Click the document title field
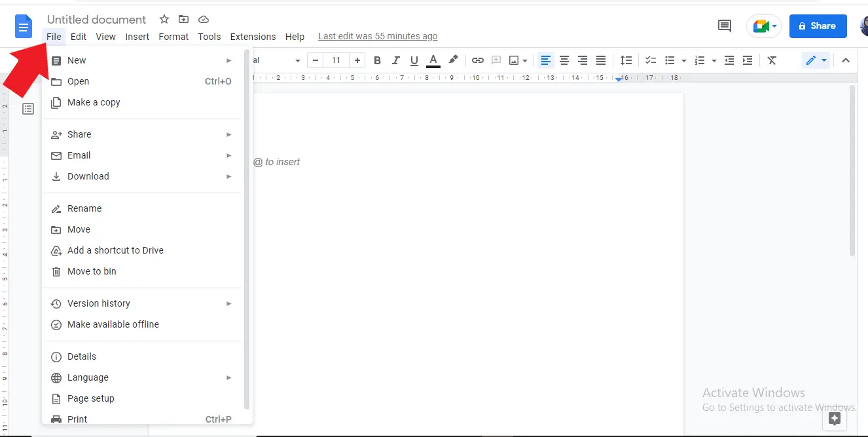This screenshot has height=437, width=868. point(96,19)
